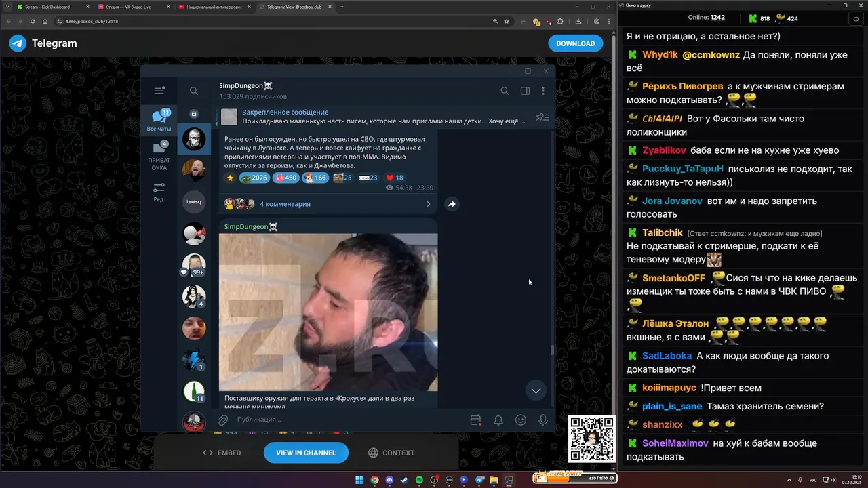Open Steam from the Windows taskbar
Image resolution: width=868 pixels, height=488 pixels.
tap(404, 480)
